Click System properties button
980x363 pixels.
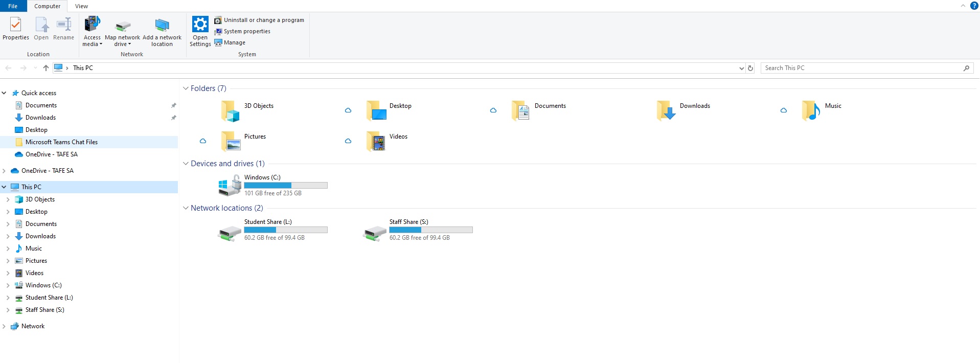(247, 31)
